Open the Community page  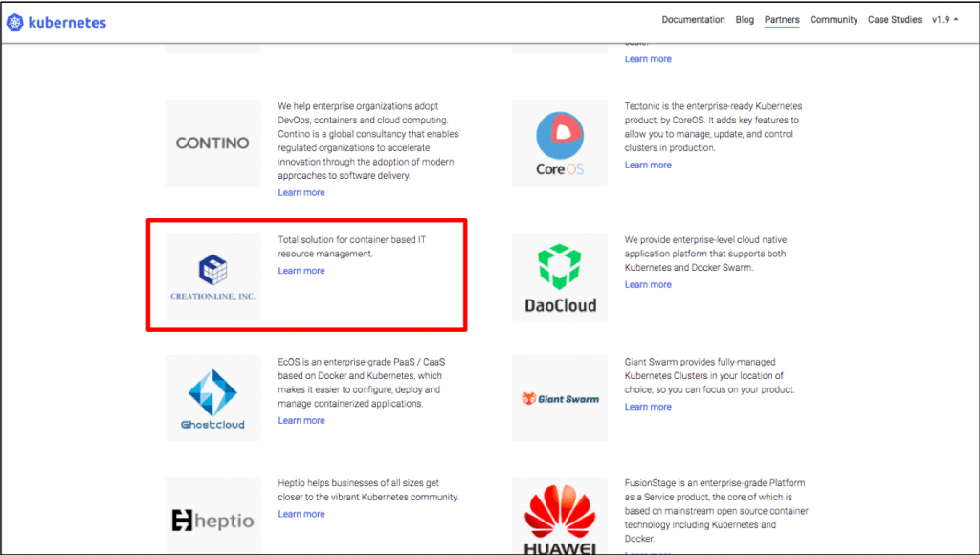[x=834, y=20]
